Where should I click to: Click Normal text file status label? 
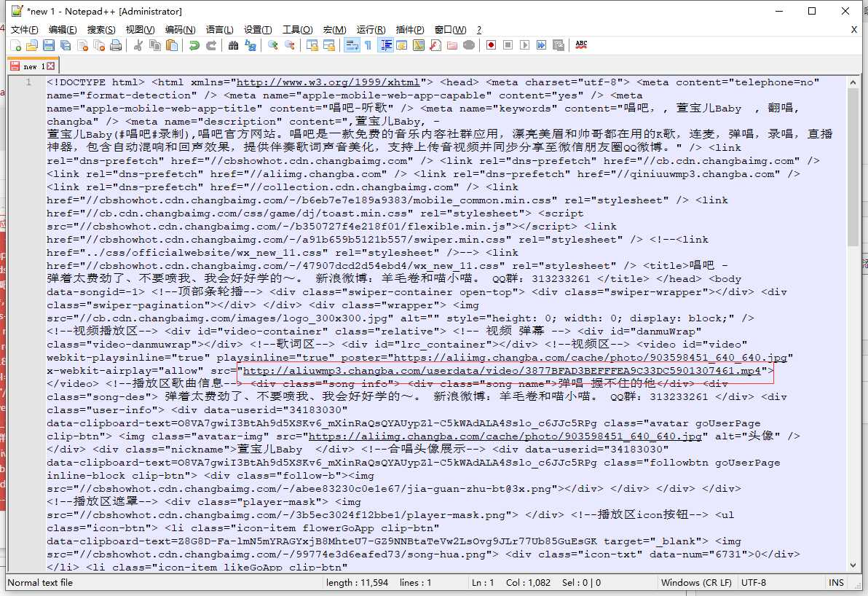(x=40, y=583)
